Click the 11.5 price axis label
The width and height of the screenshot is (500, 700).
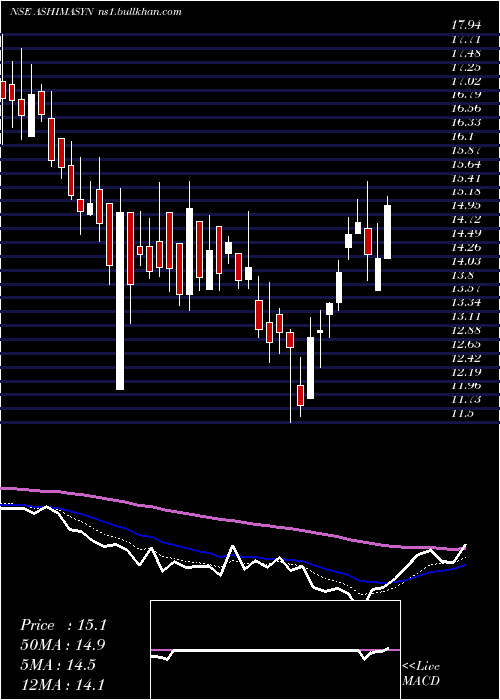click(462, 412)
